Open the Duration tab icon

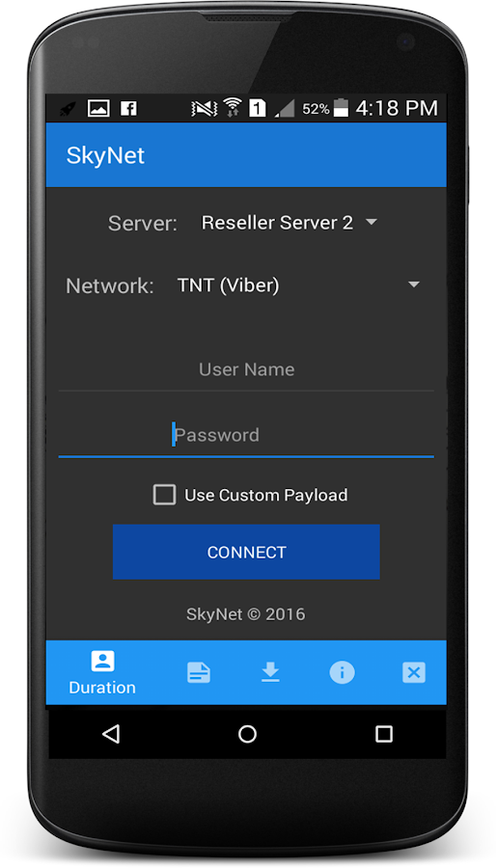(102, 661)
